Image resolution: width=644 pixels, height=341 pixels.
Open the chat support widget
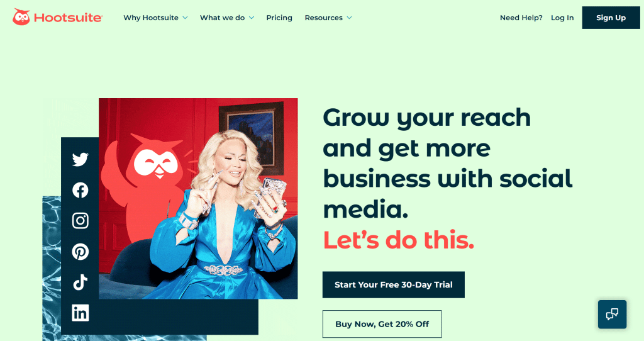coord(612,315)
